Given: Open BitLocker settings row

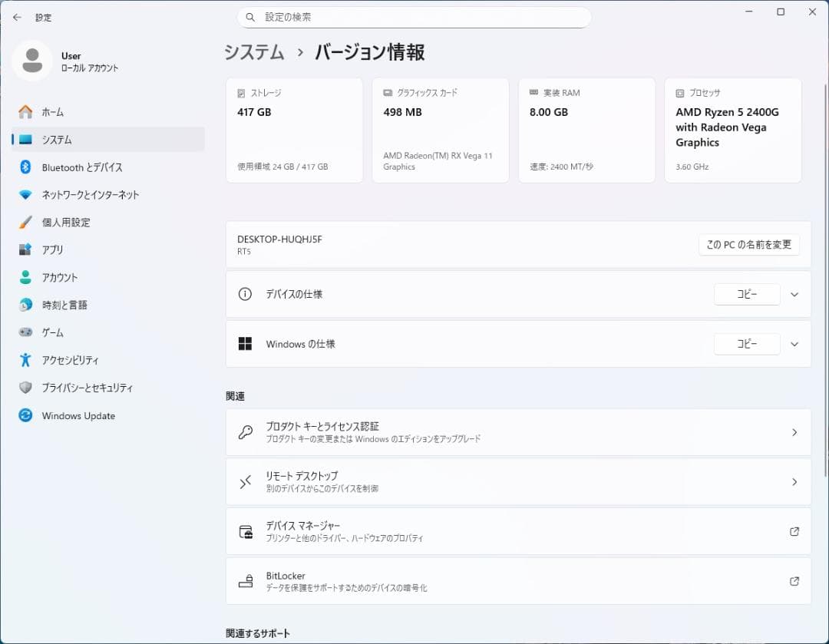Looking at the screenshot, I should point(518,581).
